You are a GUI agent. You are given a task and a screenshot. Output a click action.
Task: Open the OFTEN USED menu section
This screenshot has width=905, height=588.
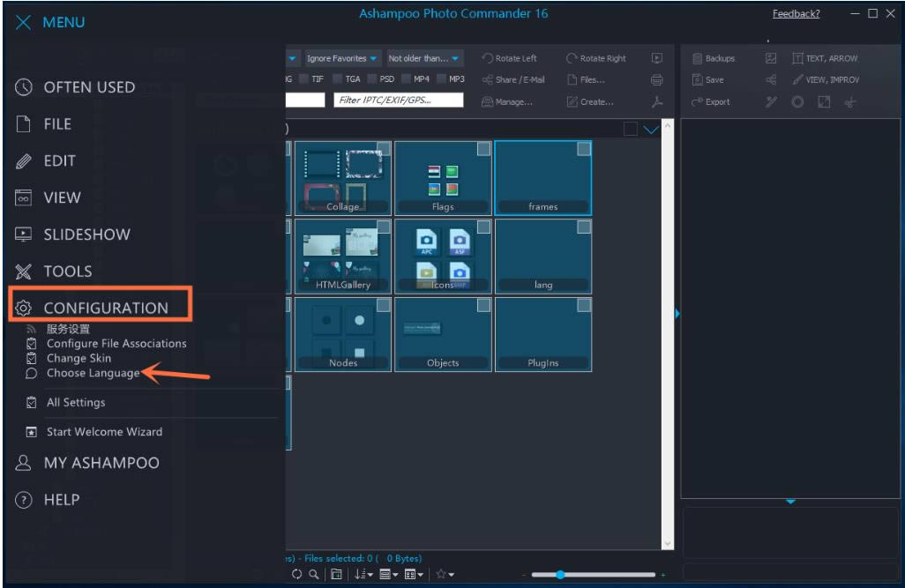[75, 87]
